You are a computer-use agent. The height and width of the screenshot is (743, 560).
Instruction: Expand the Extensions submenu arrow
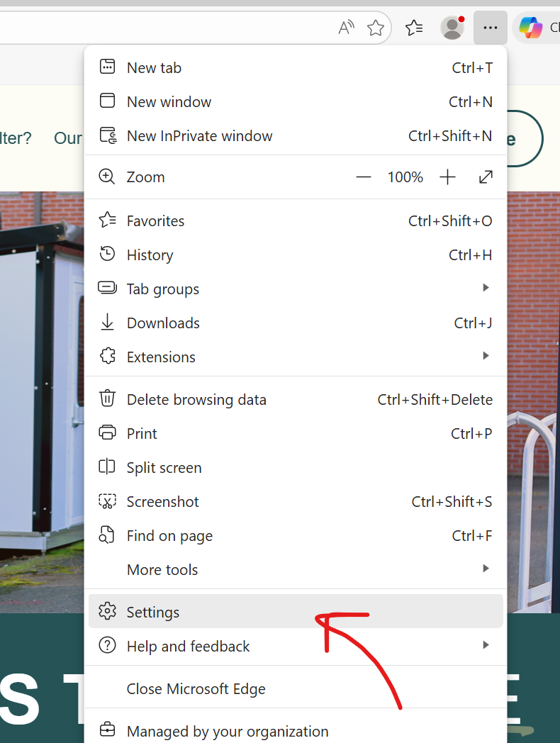[x=486, y=356]
